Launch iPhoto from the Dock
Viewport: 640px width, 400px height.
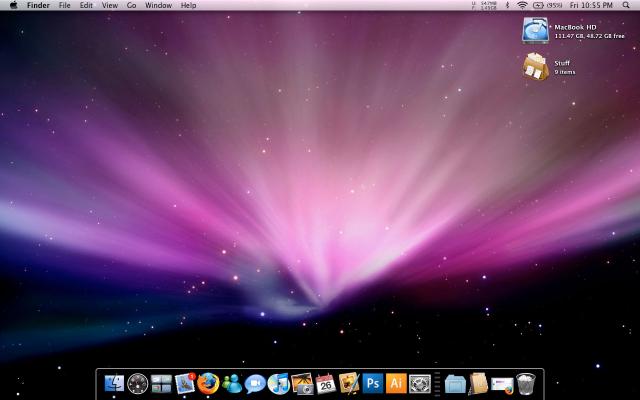pyautogui.click(x=302, y=384)
